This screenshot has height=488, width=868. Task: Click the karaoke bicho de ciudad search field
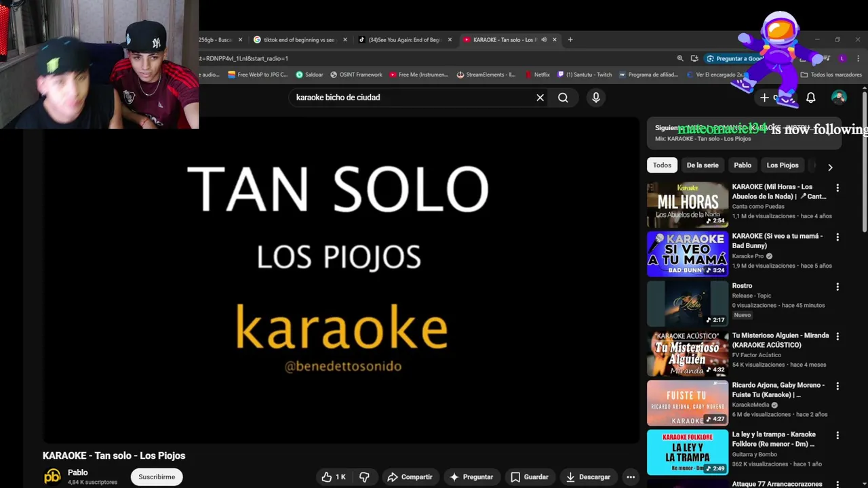point(412,98)
